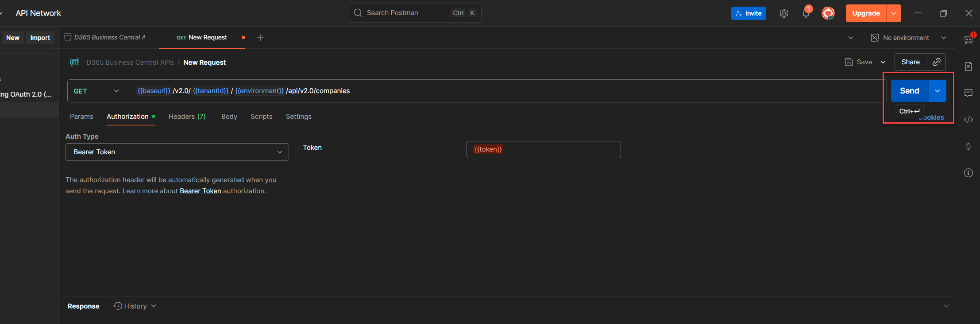Click the Share button
980x324 pixels.
tap(911, 62)
